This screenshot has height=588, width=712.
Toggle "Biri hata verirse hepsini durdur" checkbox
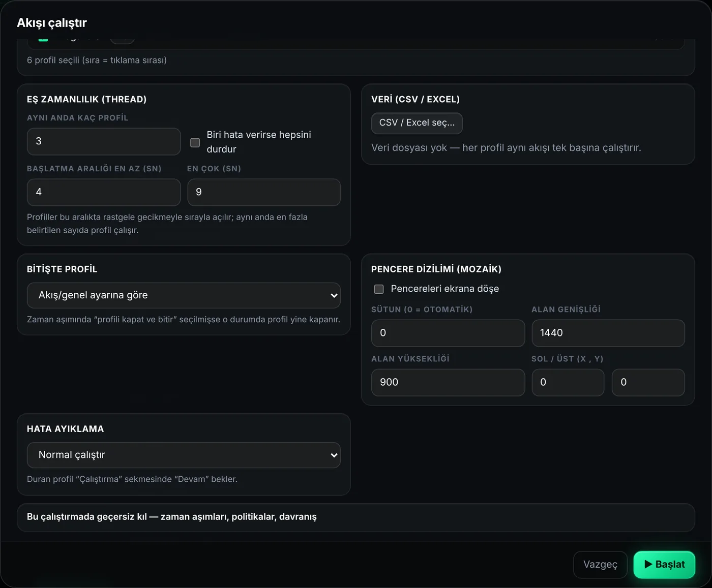pyautogui.click(x=195, y=142)
